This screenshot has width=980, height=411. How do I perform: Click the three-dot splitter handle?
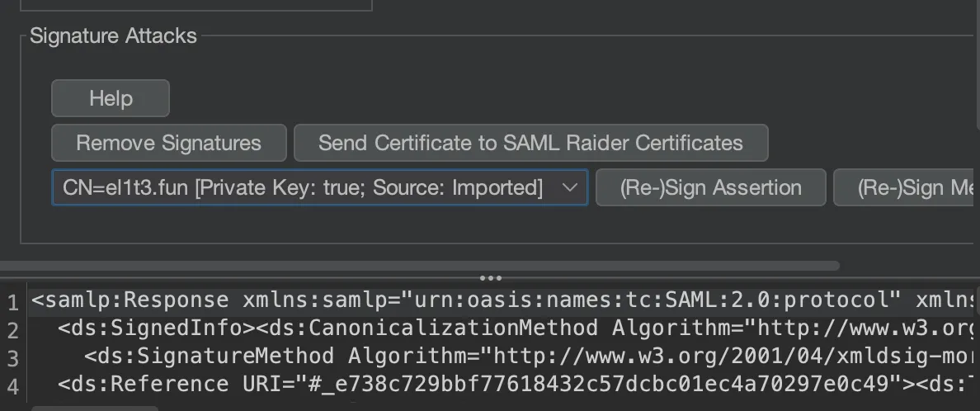click(x=490, y=278)
